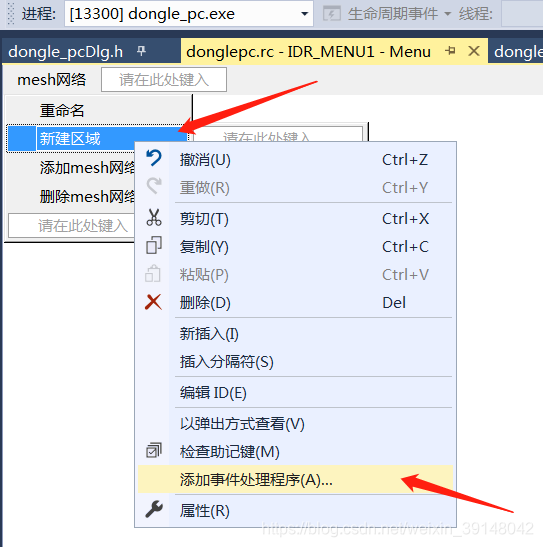Choose 编辑 ID(E) entry
The height and width of the screenshot is (547, 543).
point(295,392)
